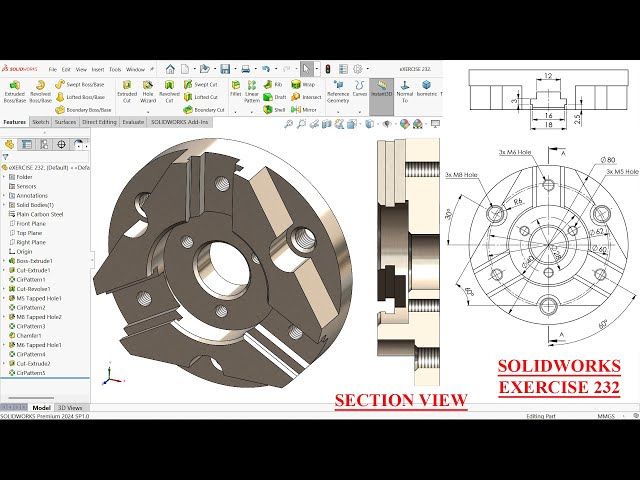Select the Lofted Cut tool
This screenshot has width=640, height=480.
tap(201, 97)
